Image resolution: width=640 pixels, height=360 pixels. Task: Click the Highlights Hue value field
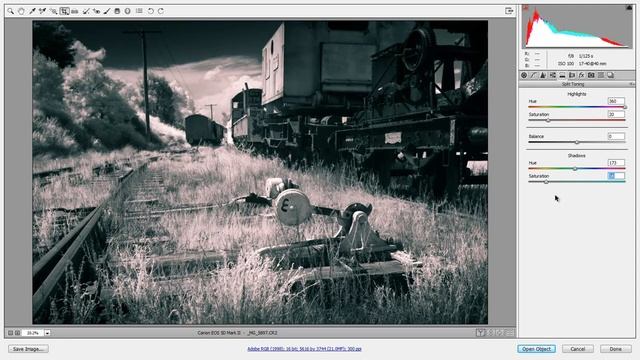pyautogui.click(x=616, y=101)
